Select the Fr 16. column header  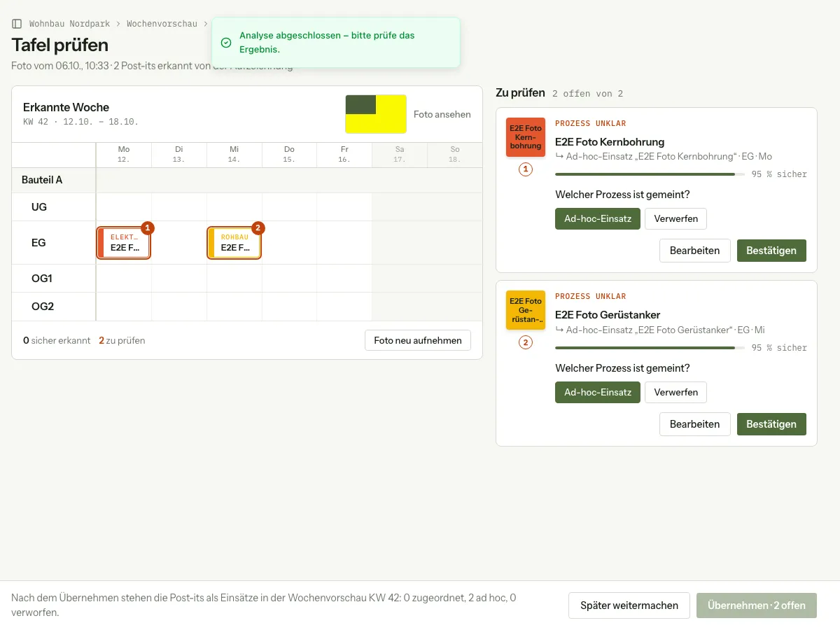(344, 155)
